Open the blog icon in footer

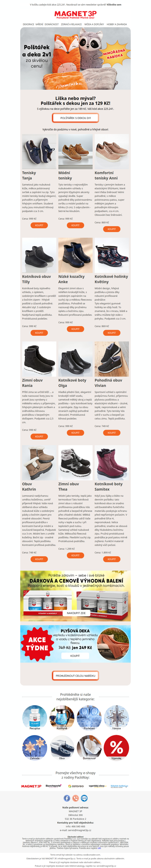click(84, 798)
